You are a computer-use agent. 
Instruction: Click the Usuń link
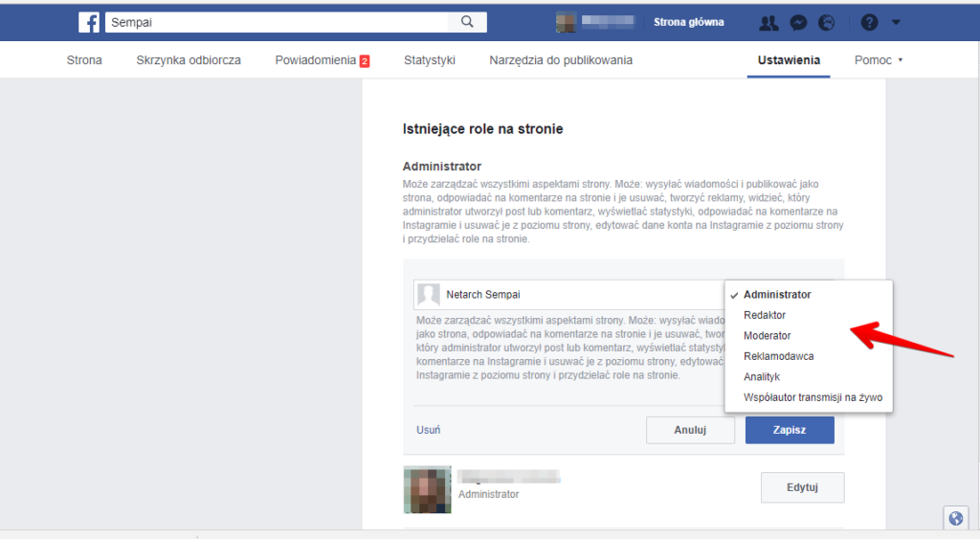pos(428,430)
